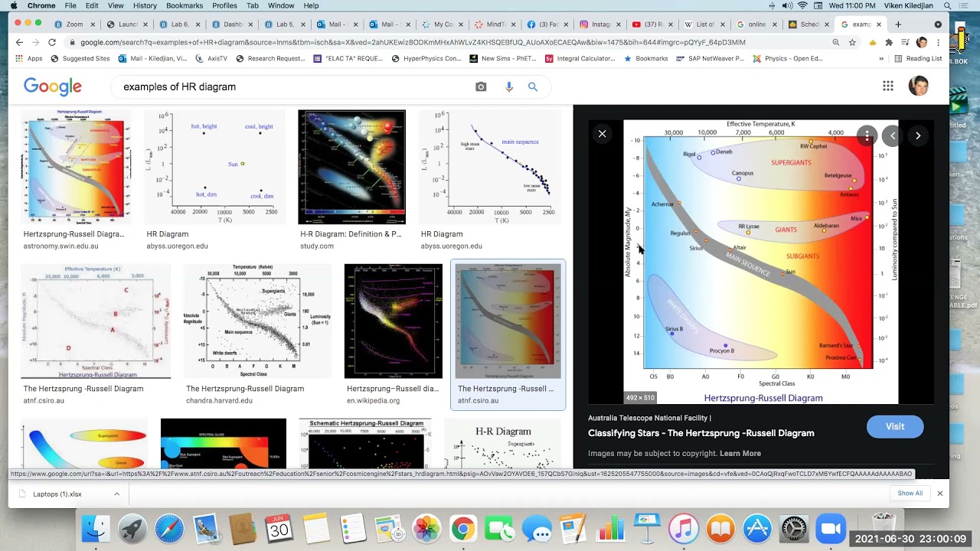This screenshot has height=551, width=980.
Task: Reload the page with browser refresh
Action: 52,42
